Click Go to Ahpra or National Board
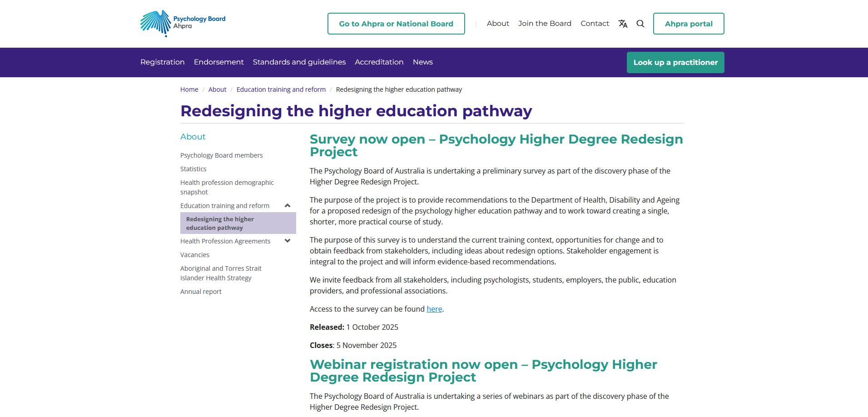This screenshot has width=868, height=417. click(396, 24)
